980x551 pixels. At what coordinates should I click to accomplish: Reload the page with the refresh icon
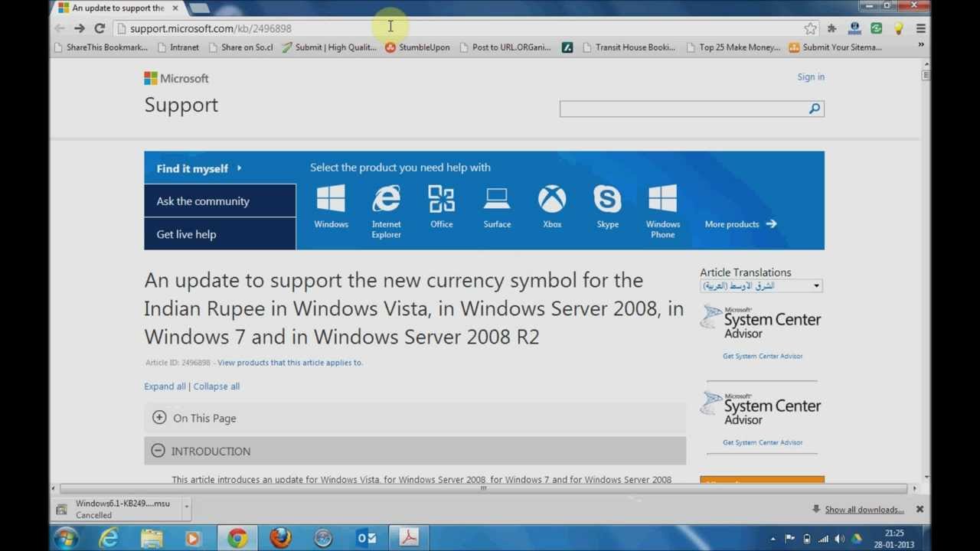[100, 28]
